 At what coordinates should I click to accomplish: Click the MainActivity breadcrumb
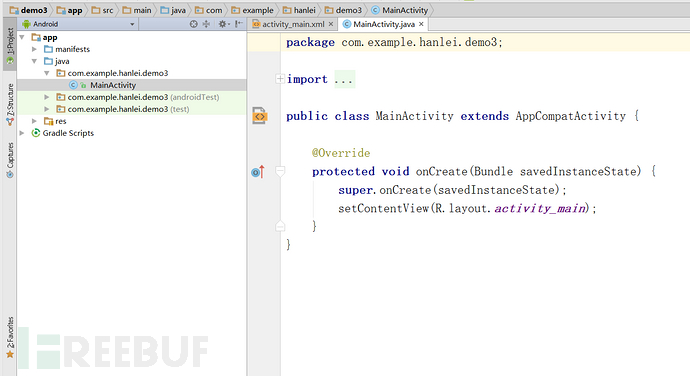400,10
